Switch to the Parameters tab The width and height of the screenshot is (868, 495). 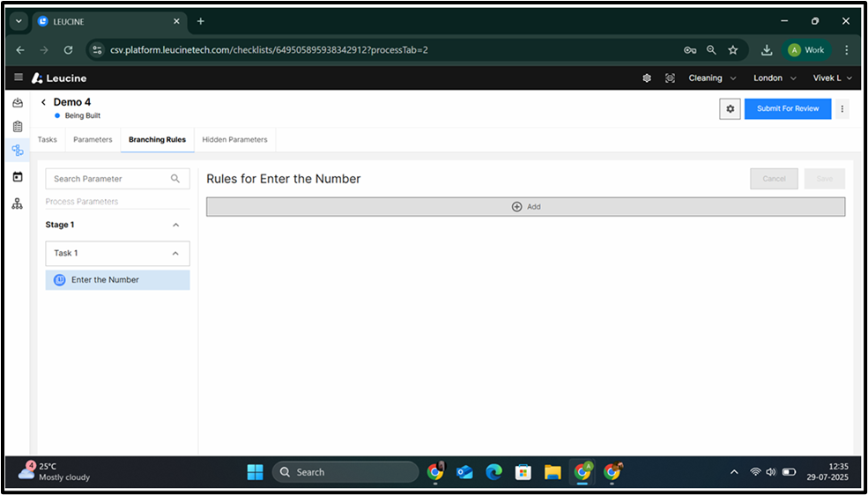pos(93,140)
